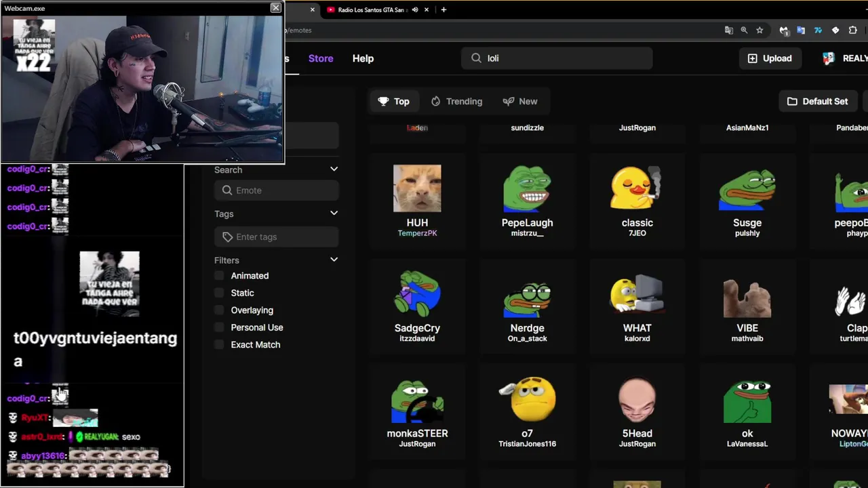Click the tag icon in Enter tags field
The image size is (868, 488).
point(227,237)
